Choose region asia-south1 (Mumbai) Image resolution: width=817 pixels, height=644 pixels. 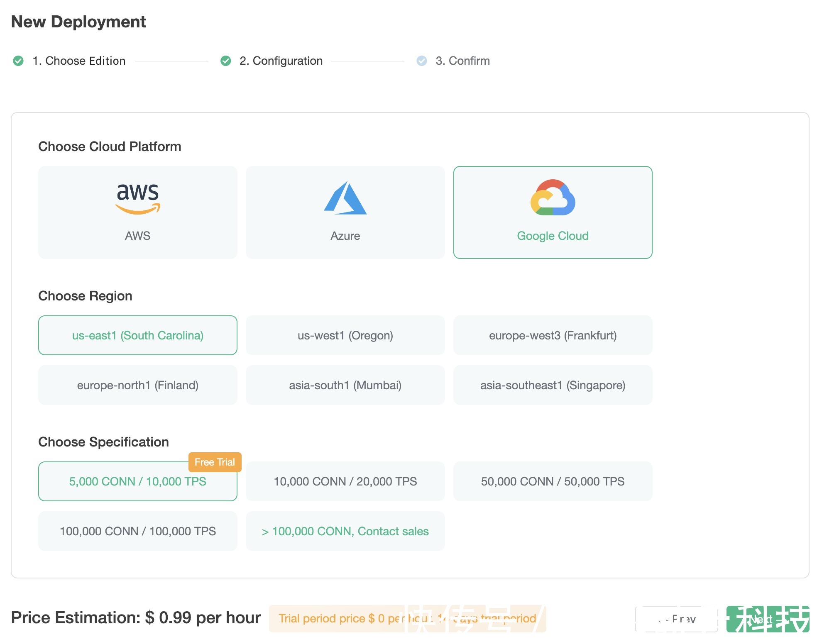pos(345,385)
